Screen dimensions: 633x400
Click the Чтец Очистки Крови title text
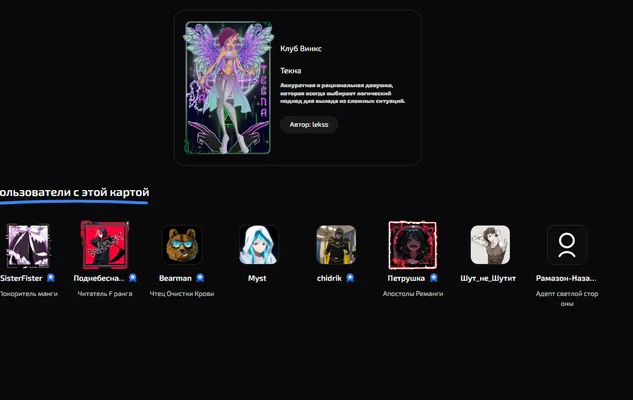tap(182, 294)
